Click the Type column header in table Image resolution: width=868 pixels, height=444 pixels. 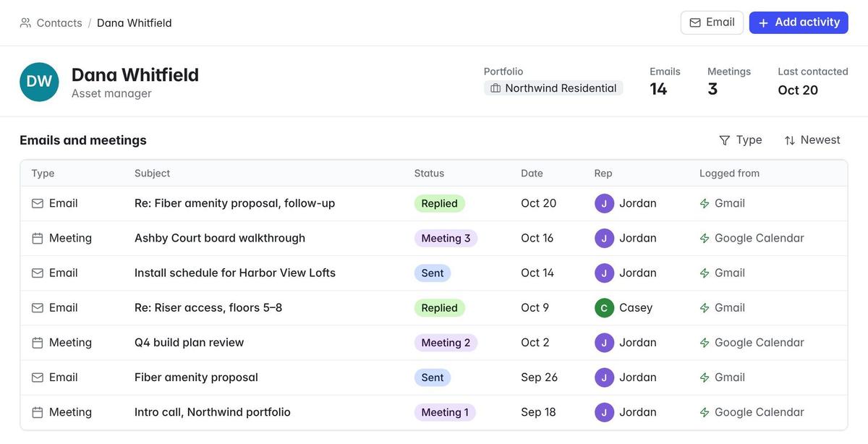pos(43,174)
